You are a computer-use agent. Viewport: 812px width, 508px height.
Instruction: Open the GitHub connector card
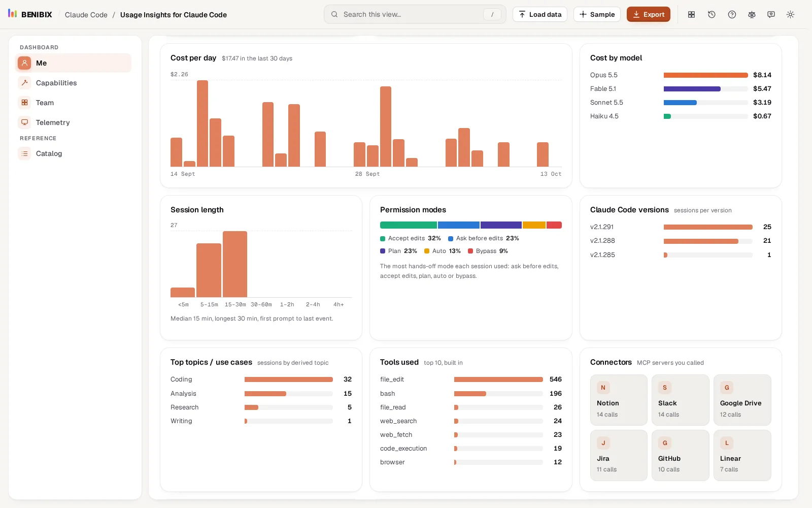[680, 455]
